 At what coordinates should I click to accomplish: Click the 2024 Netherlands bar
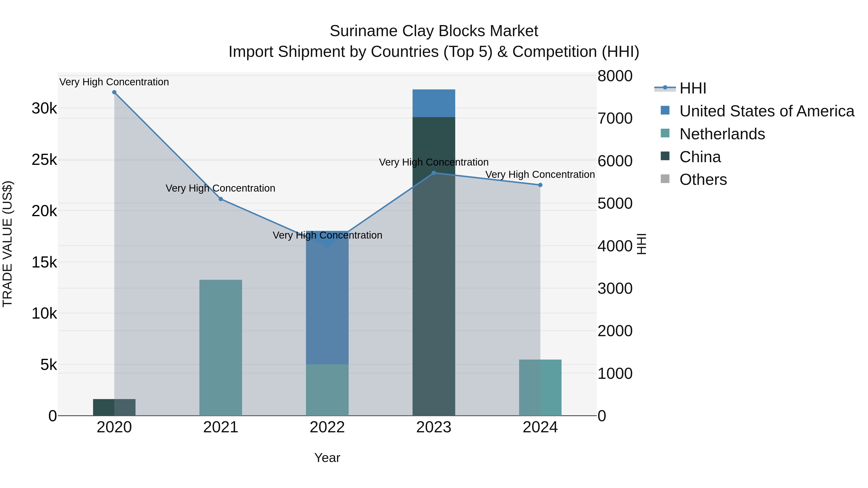[x=540, y=388]
